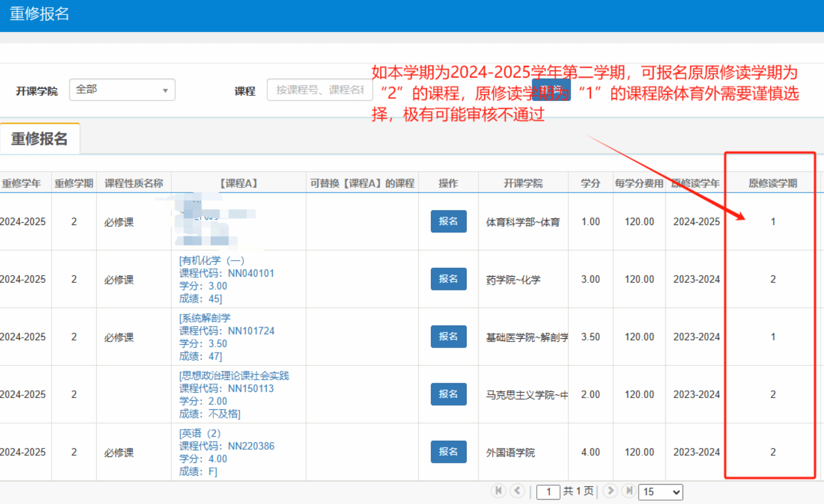Viewport: 824px width, 504px height.
Task: Click 报名 for 有机化学（一）
Action: pyautogui.click(x=448, y=279)
